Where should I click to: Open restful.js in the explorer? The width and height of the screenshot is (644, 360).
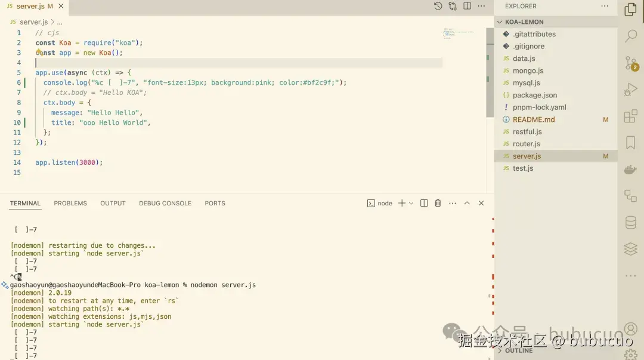click(x=555, y=132)
